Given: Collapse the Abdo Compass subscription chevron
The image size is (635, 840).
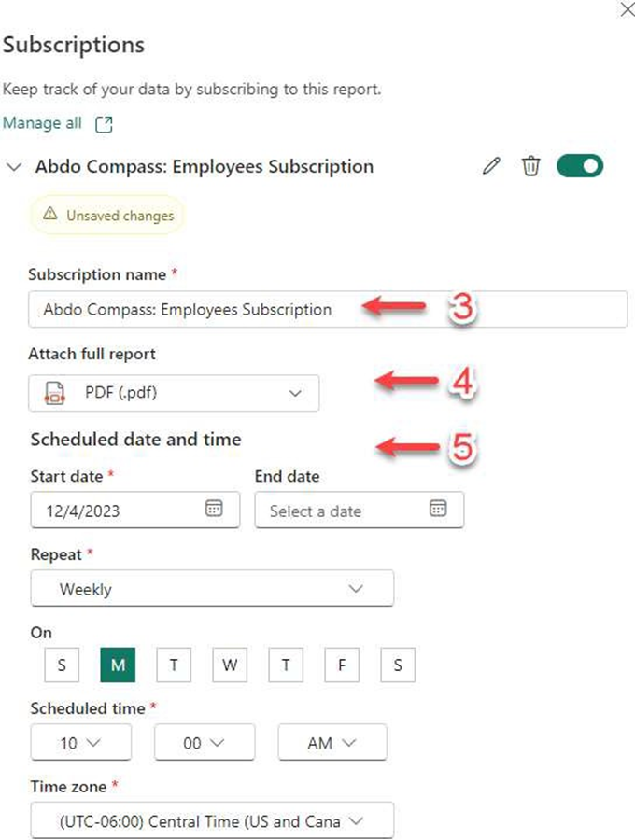Looking at the screenshot, I should coord(13,167).
